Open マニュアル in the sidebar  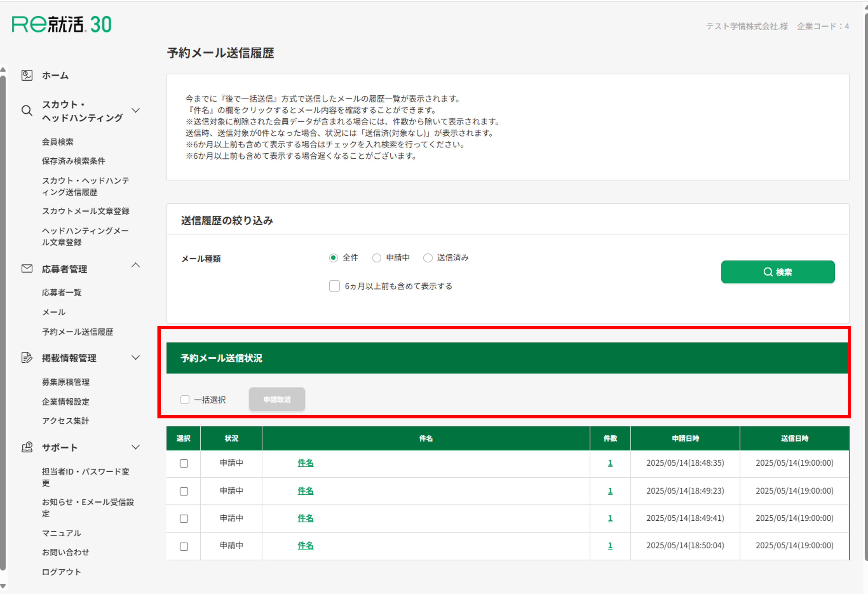62,533
